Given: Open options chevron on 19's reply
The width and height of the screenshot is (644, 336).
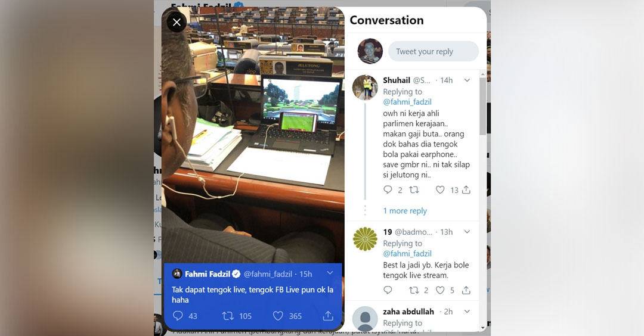Looking at the screenshot, I should click(467, 232).
